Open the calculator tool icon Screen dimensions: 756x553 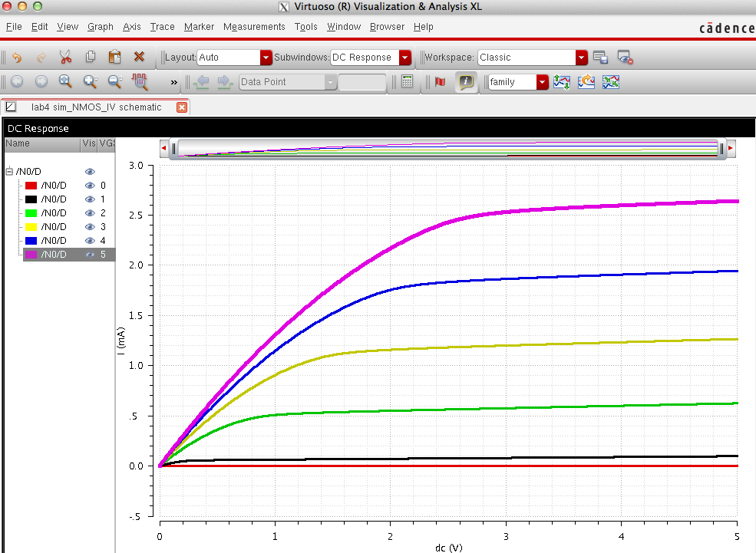[408, 81]
